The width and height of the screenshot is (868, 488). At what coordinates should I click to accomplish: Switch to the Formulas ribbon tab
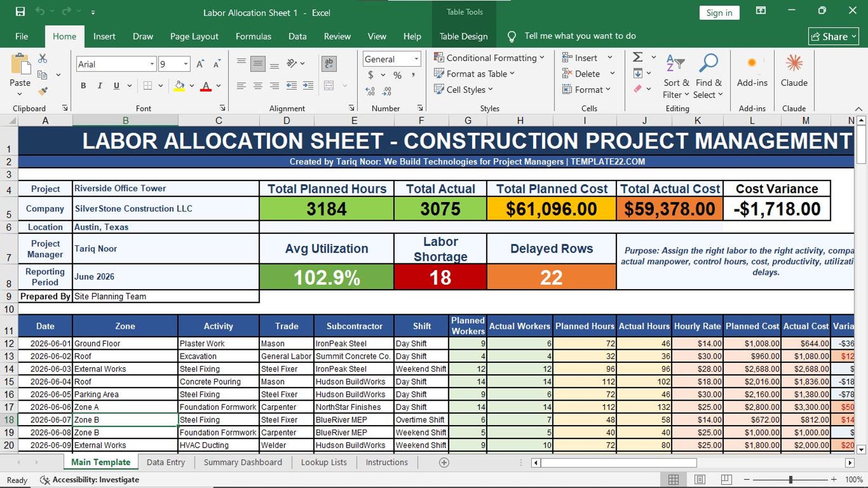tap(253, 36)
